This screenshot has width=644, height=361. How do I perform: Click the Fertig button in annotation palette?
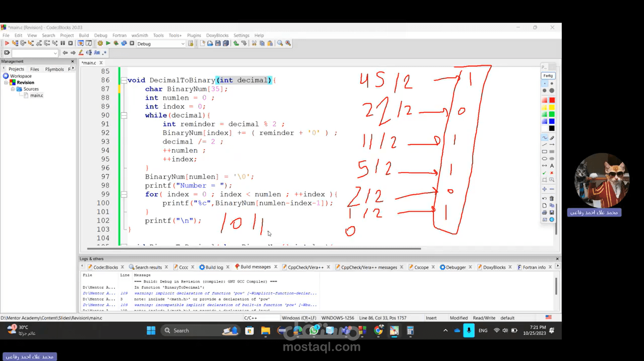tap(548, 76)
